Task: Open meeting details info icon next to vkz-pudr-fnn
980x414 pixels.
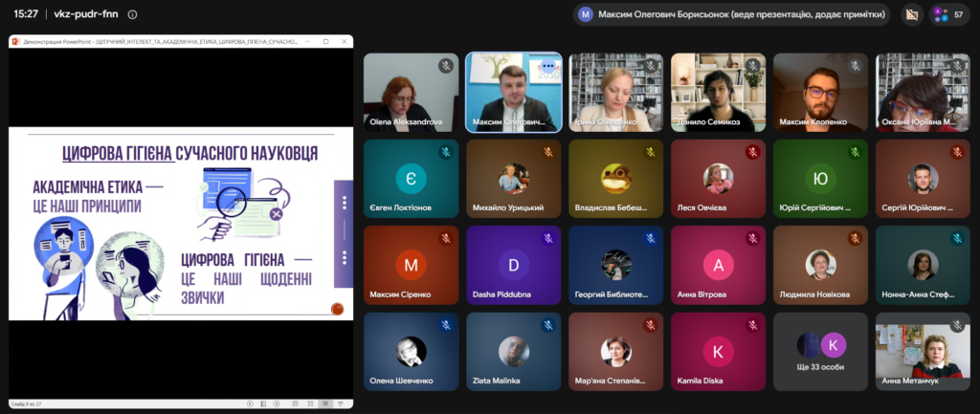Action: [132, 14]
